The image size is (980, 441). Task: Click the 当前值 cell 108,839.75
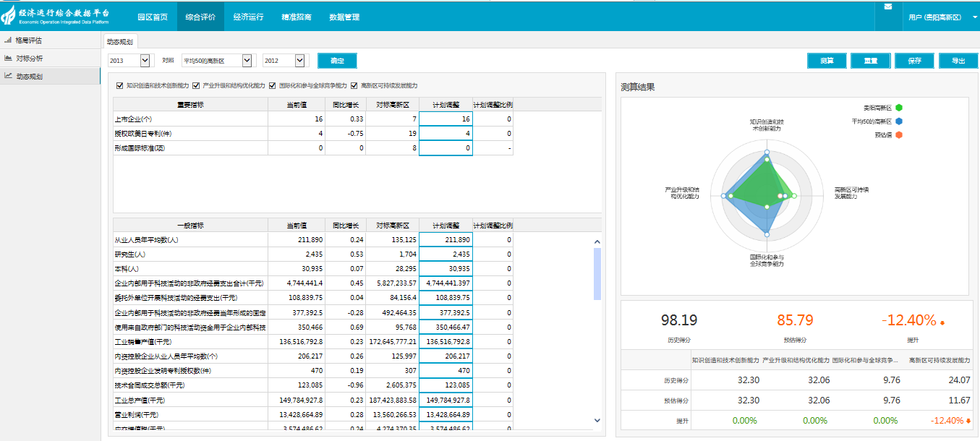point(305,298)
